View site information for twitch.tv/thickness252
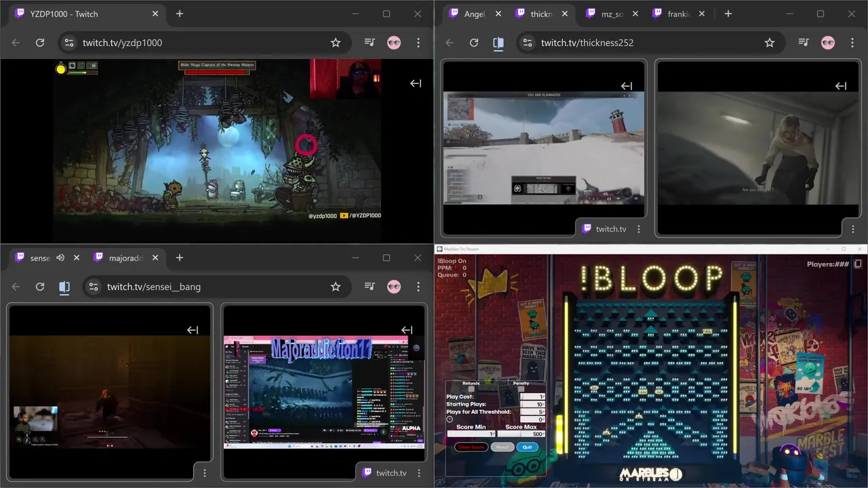Viewport: 868px width, 488px height. [527, 43]
